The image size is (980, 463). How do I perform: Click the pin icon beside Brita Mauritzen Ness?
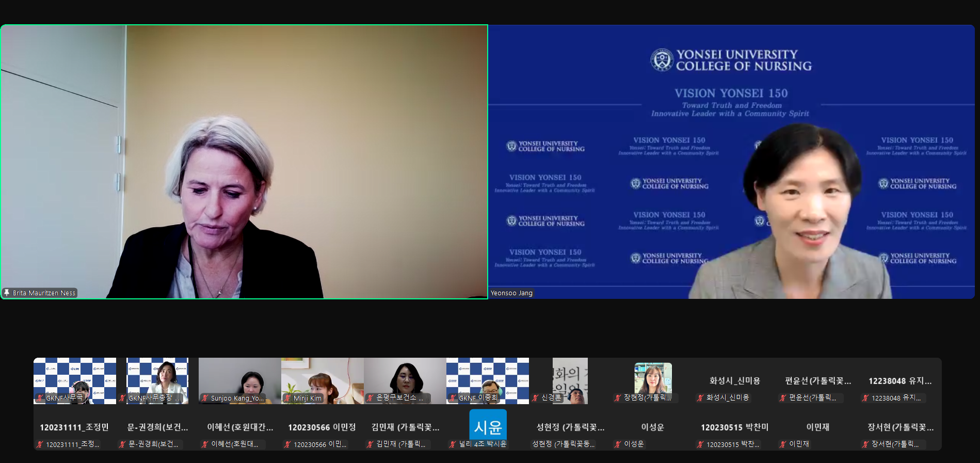tap(7, 293)
